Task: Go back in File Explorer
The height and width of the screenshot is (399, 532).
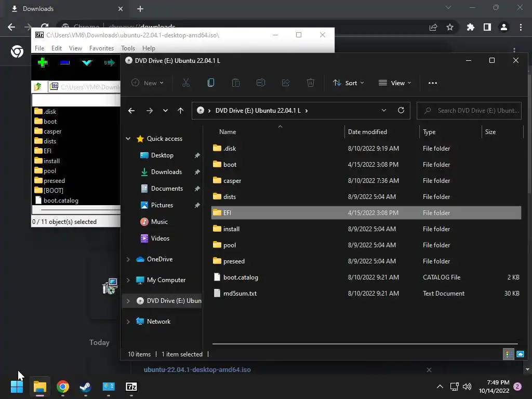Action: point(131,111)
